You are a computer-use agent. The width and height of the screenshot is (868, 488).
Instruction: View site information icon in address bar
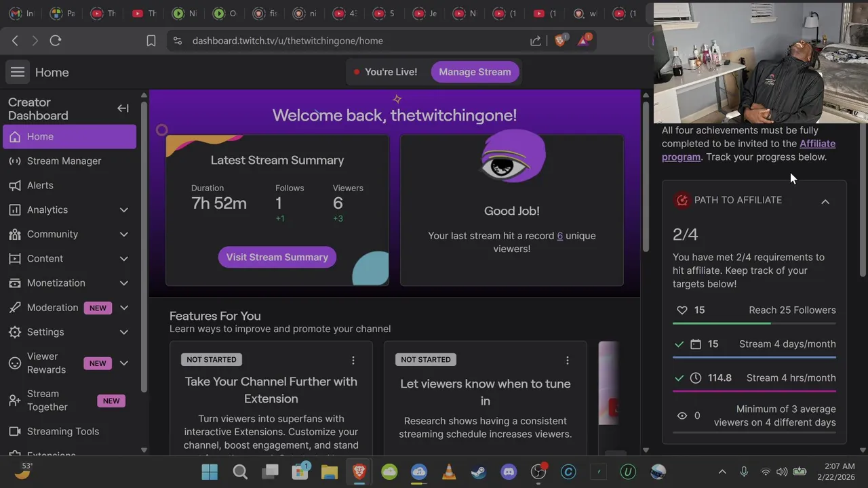178,41
